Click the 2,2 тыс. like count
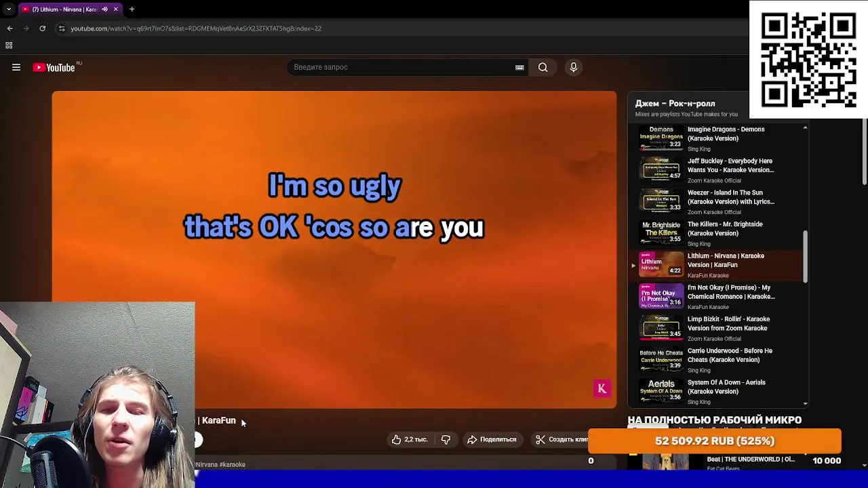 (416, 439)
